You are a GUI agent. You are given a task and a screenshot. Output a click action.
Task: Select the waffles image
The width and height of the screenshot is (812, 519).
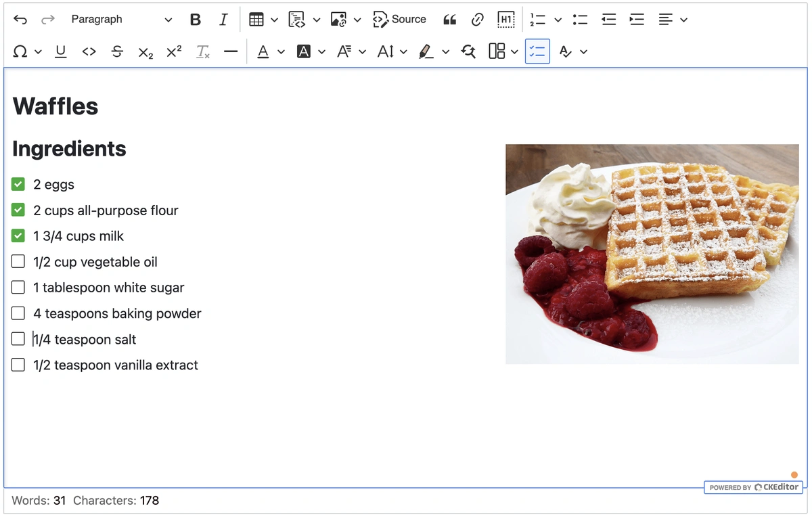[x=652, y=254]
